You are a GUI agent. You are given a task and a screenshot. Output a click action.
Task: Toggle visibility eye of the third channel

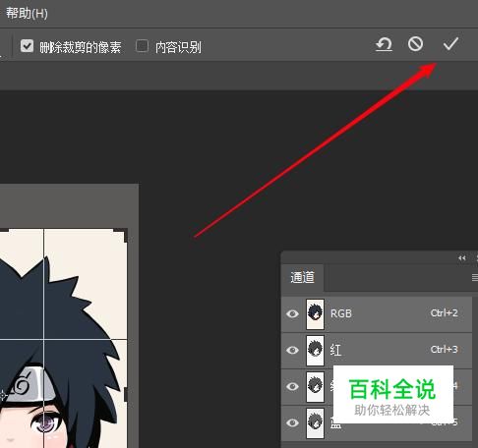tap(292, 386)
